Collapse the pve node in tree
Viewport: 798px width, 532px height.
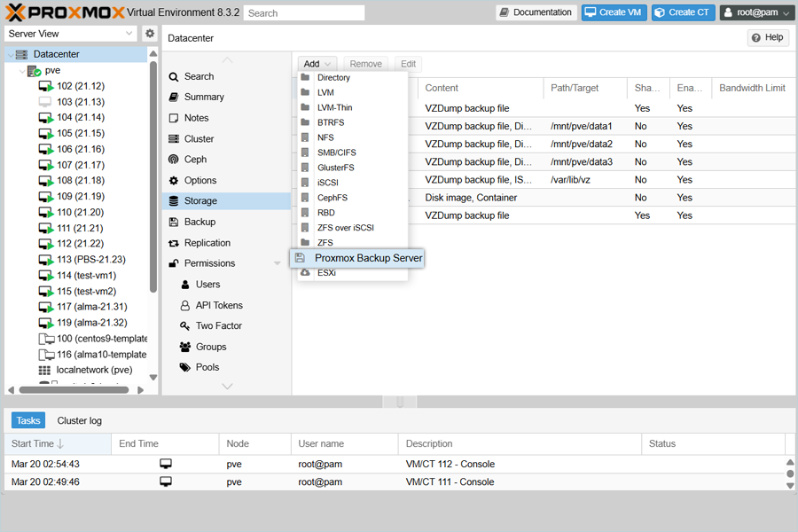[21, 70]
